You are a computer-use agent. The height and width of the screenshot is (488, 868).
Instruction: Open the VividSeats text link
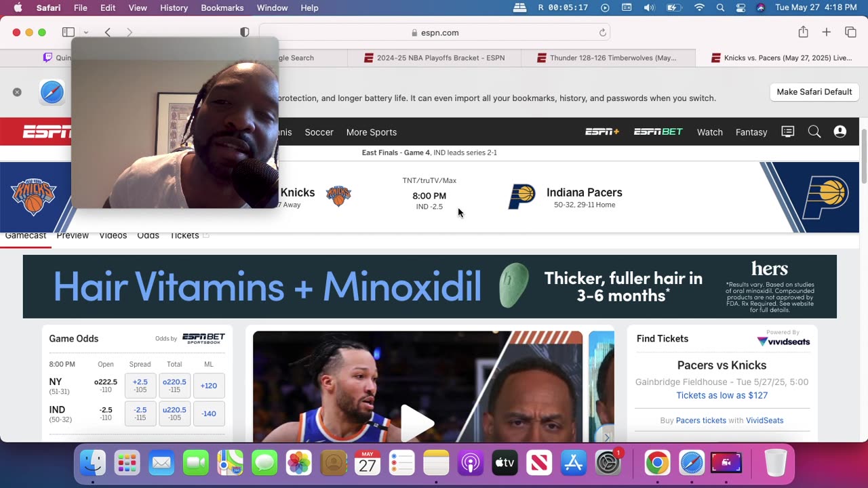(764, 420)
